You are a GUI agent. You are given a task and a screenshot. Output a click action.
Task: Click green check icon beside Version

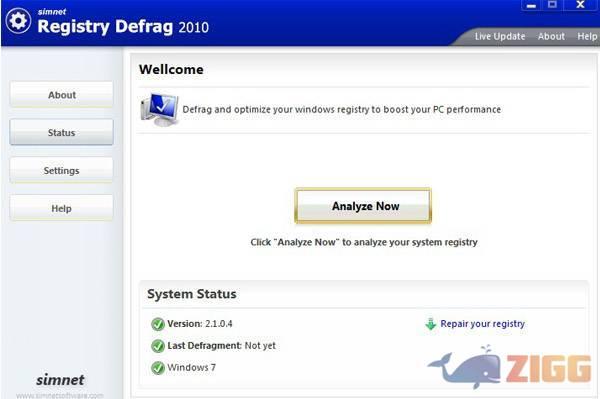[x=158, y=324]
